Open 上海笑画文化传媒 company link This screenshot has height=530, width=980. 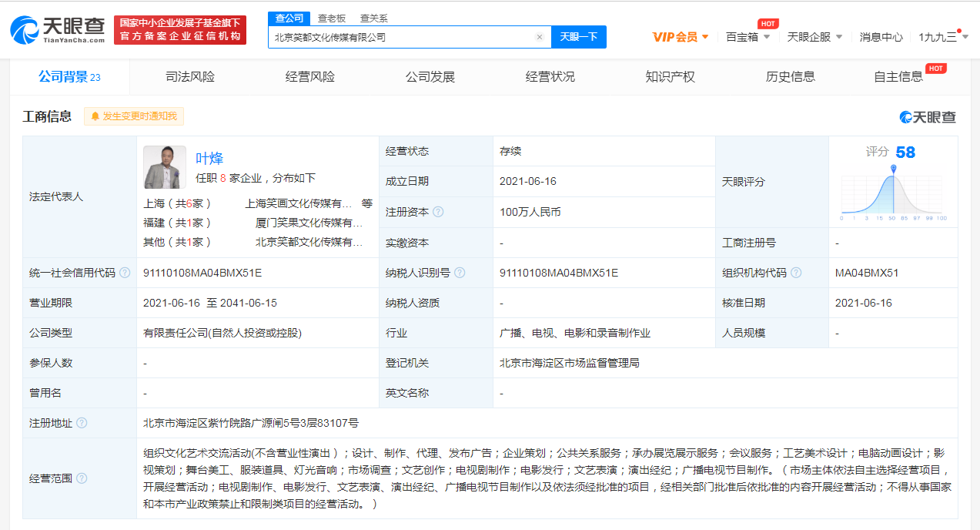(x=298, y=203)
